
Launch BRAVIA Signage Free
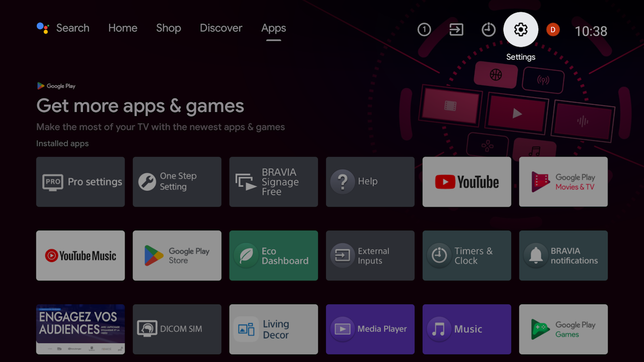tap(274, 182)
